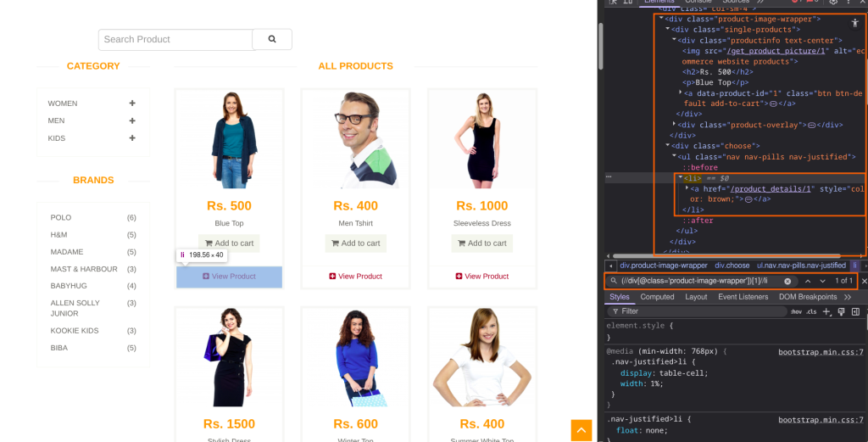Go to next search result arrow
This screenshot has height=442, width=868.
[x=822, y=281]
